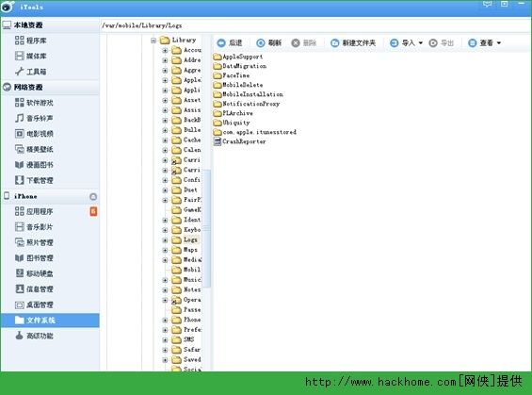Image resolution: width=532 pixels, height=395 pixels.
Task: Select the FaceTime folder
Action: pyautogui.click(x=232, y=75)
